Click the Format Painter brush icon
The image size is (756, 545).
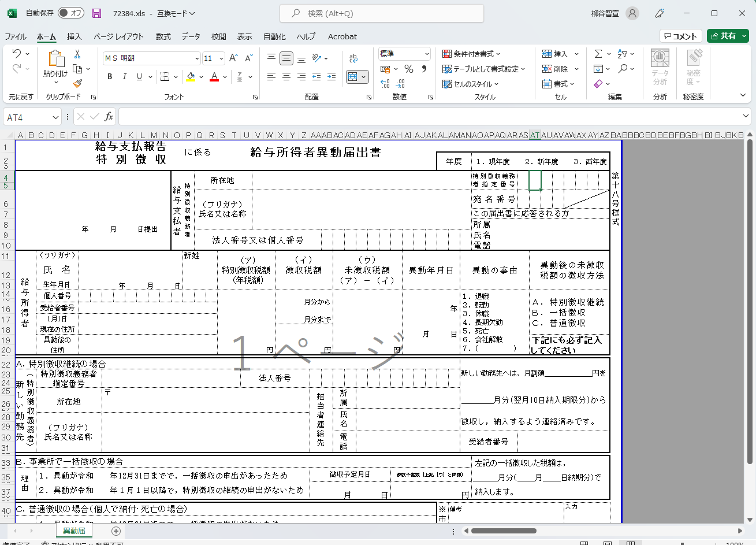click(77, 84)
